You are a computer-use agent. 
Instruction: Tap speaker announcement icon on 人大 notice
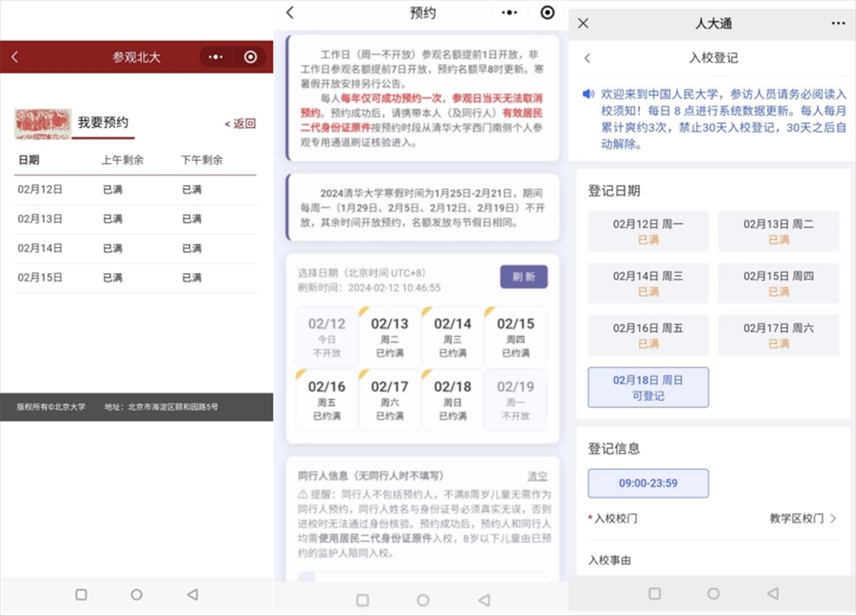tap(588, 93)
